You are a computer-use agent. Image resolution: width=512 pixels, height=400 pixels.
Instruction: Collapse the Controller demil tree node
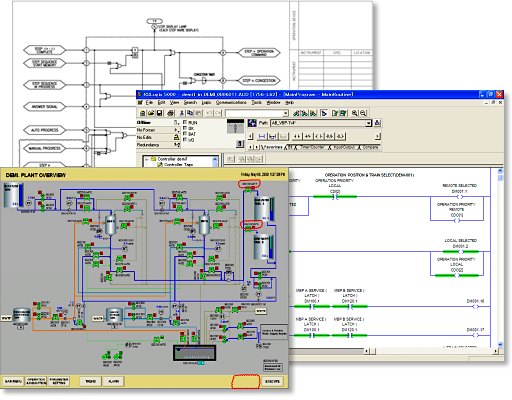tap(147, 159)
